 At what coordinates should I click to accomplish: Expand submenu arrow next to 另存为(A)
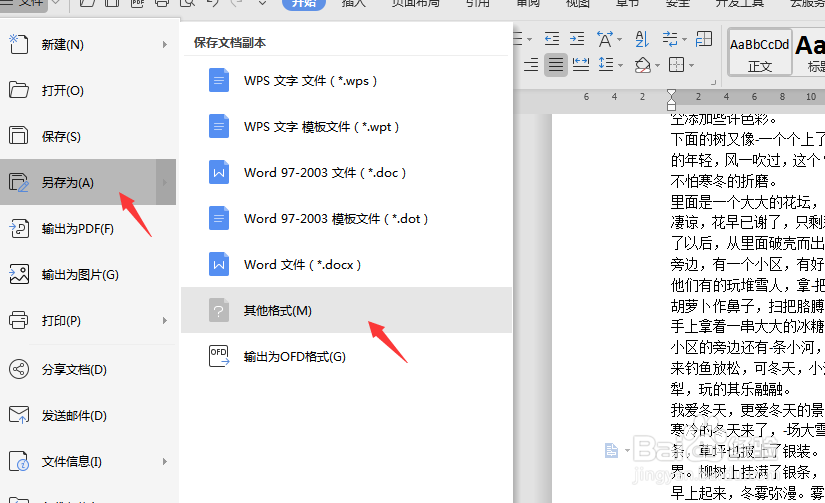166,182
